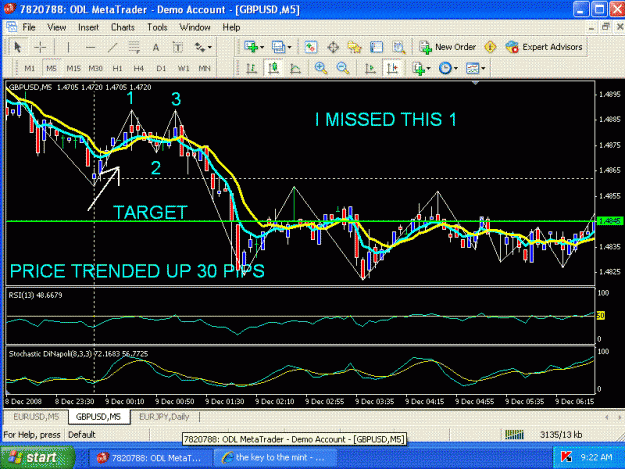Screen dimensions: 625x469
Task: Activate the crosshair tool
Action: pyautogui.click(x=40, y=47)
